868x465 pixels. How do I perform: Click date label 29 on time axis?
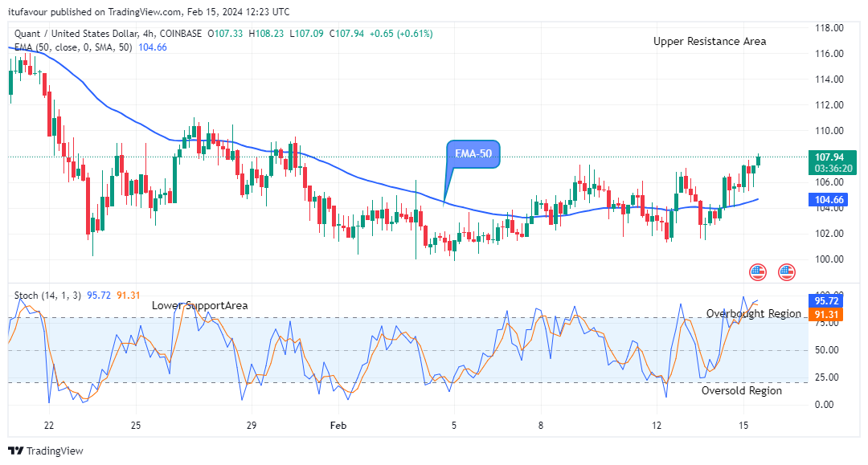[252, 425]
